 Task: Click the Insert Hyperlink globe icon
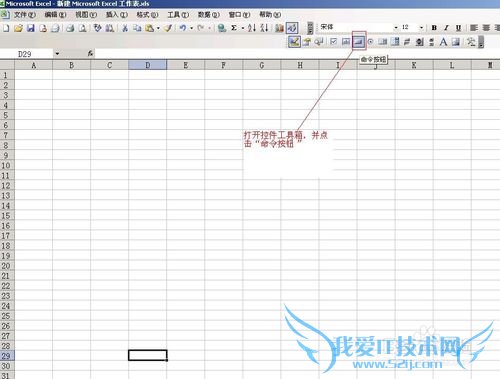tap(222, 28)
